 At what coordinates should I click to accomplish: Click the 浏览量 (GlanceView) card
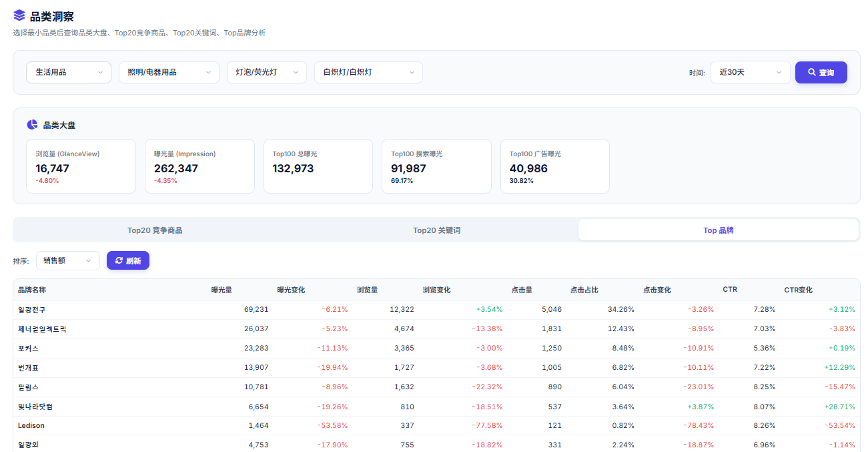click(x=81, y=166)
